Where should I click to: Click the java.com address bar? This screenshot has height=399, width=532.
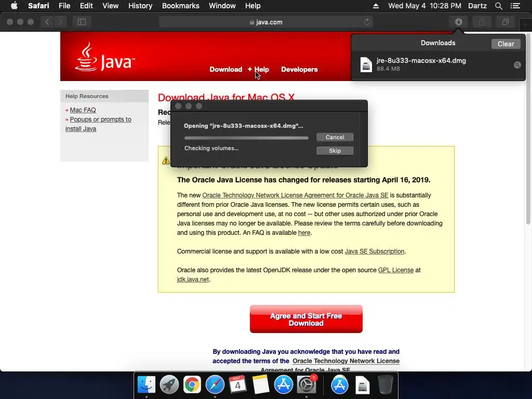(x=266, y=22)
